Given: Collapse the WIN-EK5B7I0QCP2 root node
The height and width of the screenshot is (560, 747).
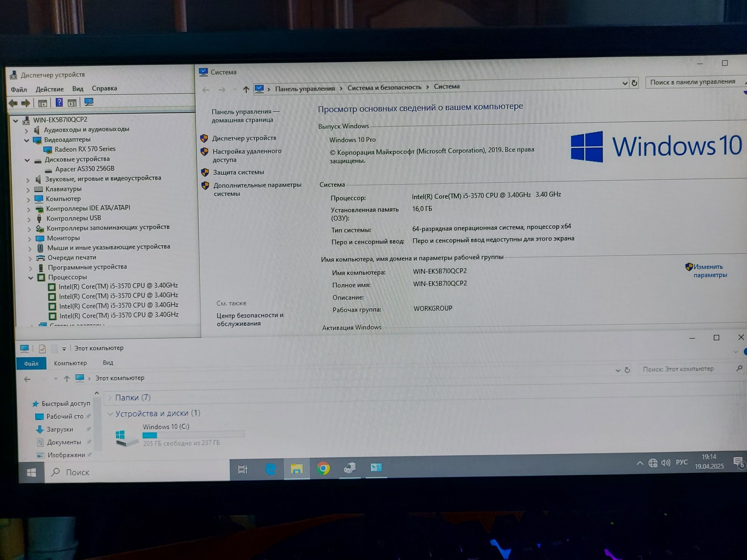Looking at the screenshot, I should click(15, 121).
